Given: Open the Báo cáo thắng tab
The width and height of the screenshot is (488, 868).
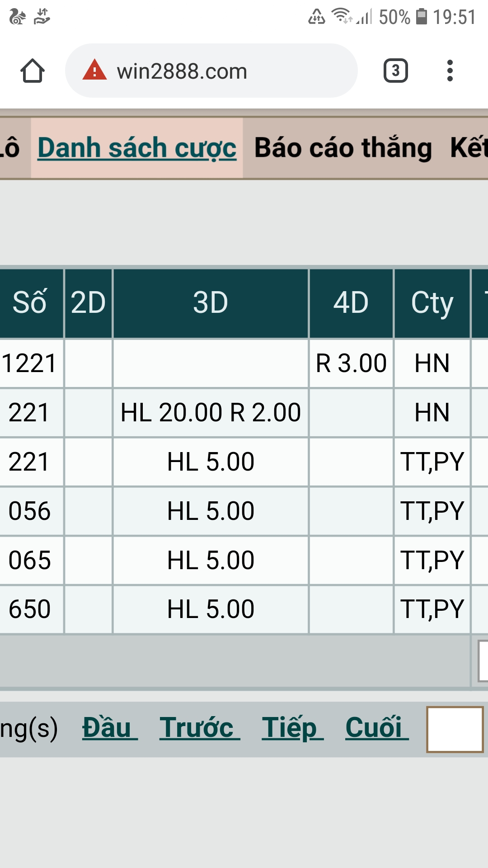Looking at the screenshot, I should [x=343, y=148].
